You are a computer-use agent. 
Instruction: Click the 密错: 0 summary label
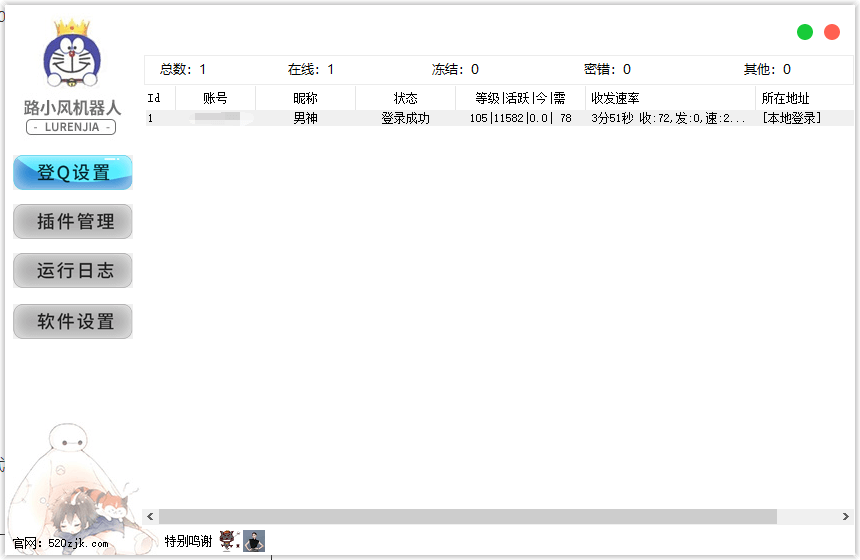tap(607, 69)
